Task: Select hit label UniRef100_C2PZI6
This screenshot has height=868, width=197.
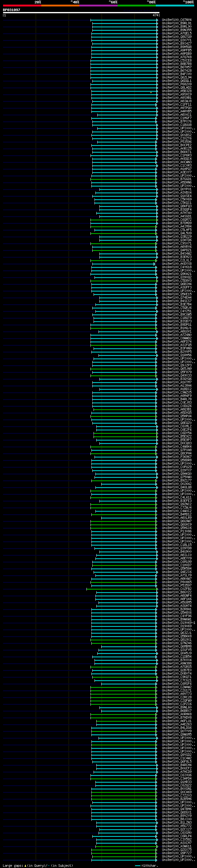Action: [177, 704]
